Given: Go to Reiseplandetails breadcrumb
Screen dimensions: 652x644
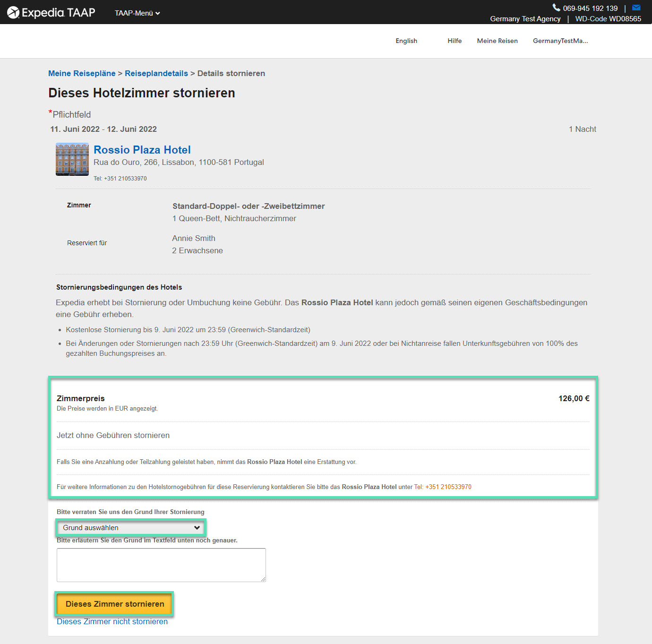Looking at the screenshot, I should 156,73.
